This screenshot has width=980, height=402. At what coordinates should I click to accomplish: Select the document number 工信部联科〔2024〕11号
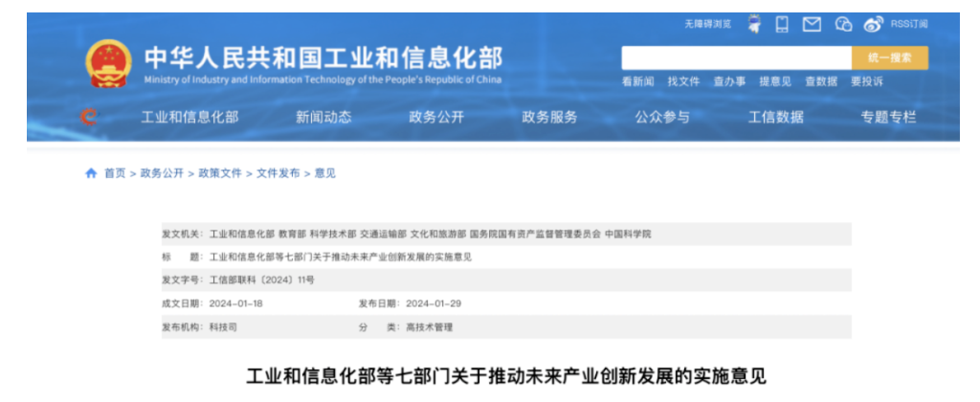(x=262, y=280)
